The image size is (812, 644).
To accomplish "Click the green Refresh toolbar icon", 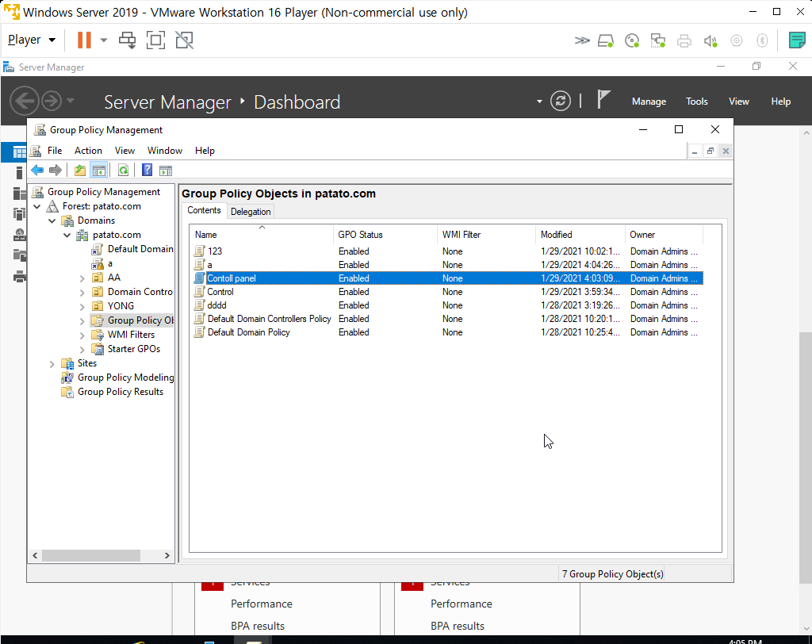I will [123, 170].
